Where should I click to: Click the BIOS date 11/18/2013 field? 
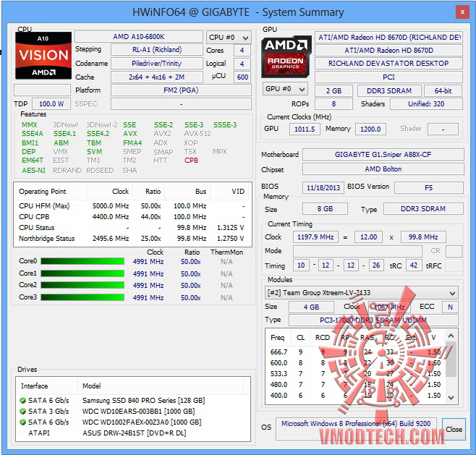point(323,187)
